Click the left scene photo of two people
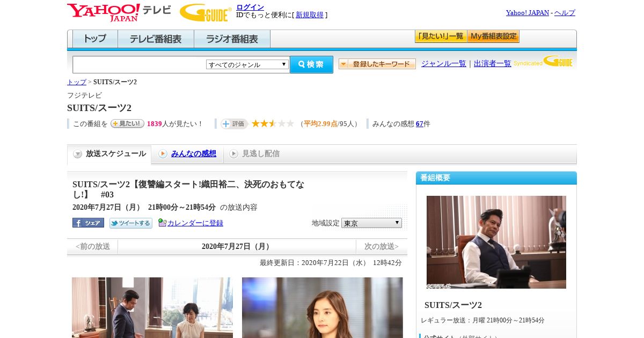Viewport: 644px width, 338px height. point(152,307)
